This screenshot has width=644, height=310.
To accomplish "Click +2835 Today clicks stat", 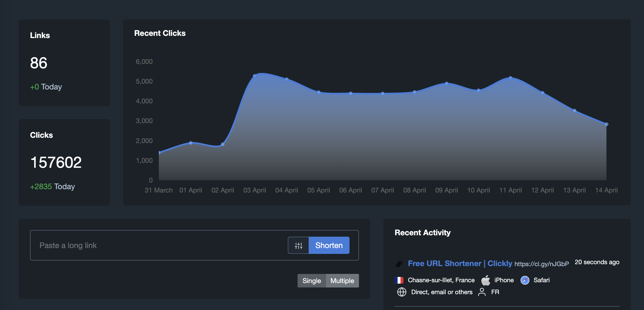I will coord(52,186).
